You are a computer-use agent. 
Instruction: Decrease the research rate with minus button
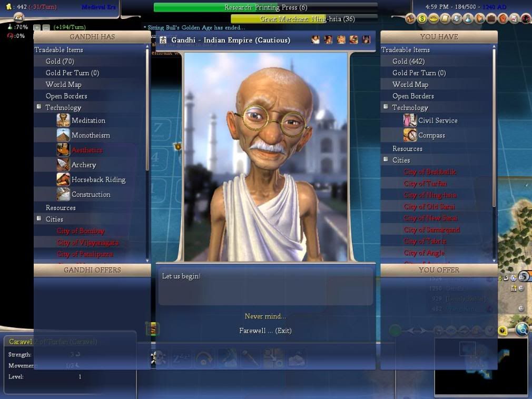(46, 27)
